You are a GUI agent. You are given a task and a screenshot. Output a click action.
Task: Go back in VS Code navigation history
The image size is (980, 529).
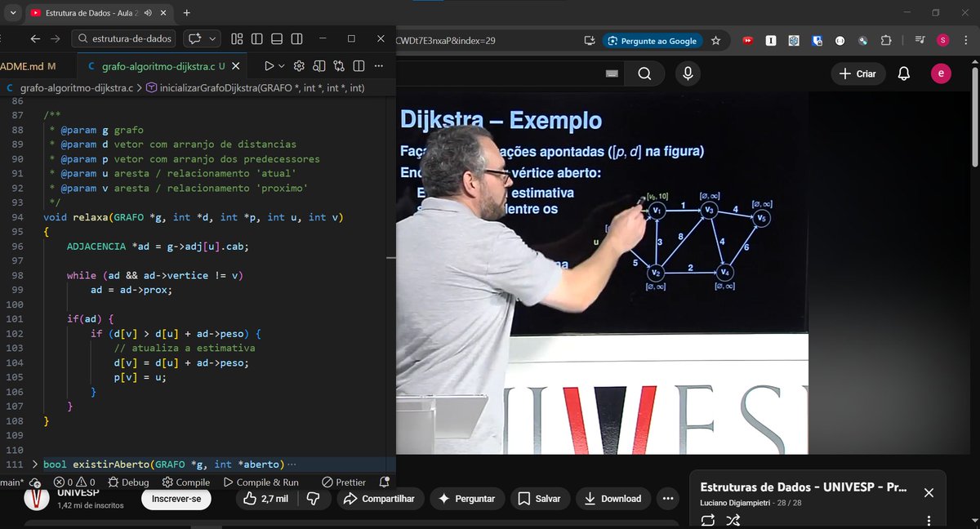point(34,38)
